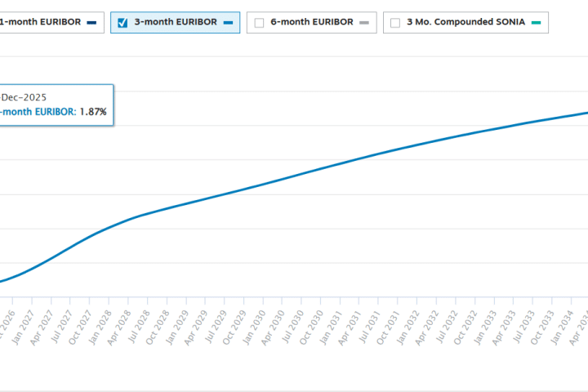Click the blue 3-month EURIBOR legend swatch
The width and height of the screenshot is (588, 392).
(228, 23)
